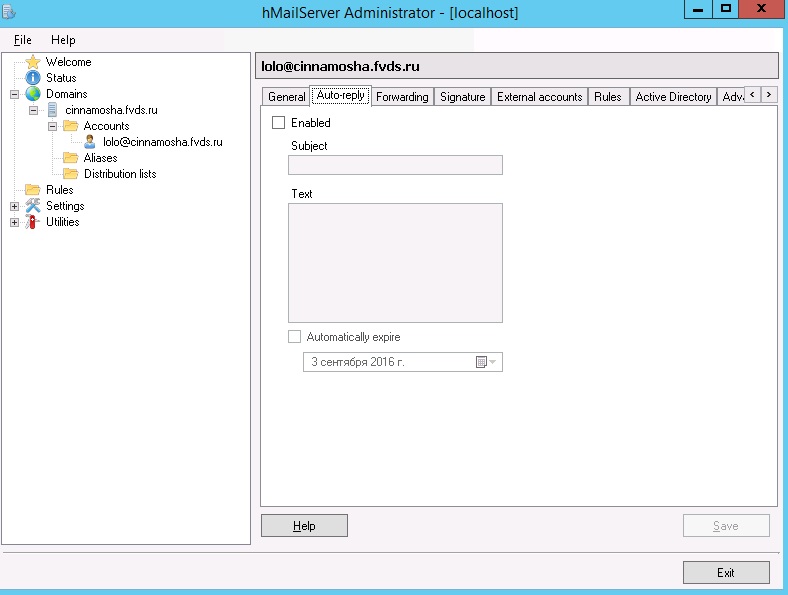The height and width of the screenshot is (595, 788).
Task: Click the application icon in title bar
Action: pos(9,11)
